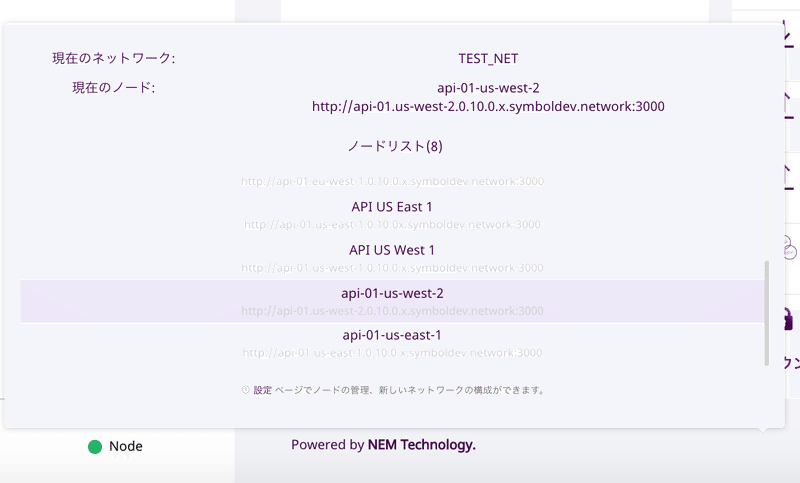
Task: Click the 現在のノード label
Action: 113,88
